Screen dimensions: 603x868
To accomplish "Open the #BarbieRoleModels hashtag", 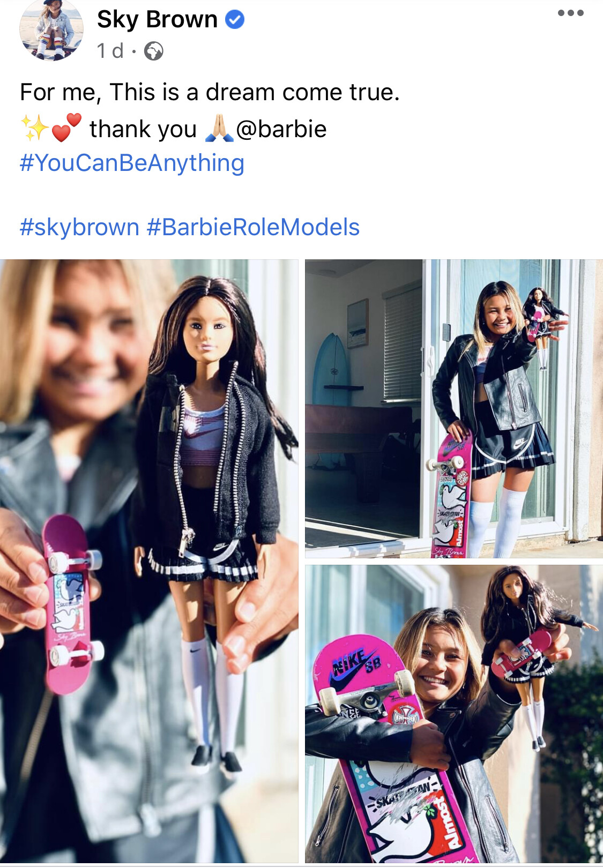I will click(x=253, y=227).
